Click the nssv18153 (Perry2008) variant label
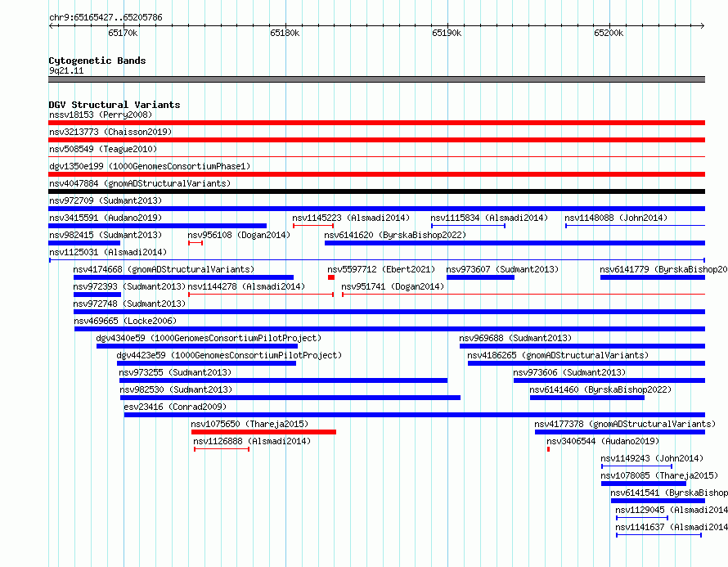This screenshot has height=567, width=728. [x=101, y=115]
